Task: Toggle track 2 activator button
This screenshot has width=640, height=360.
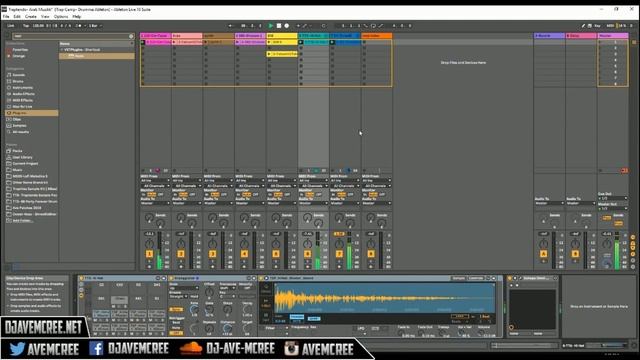Action: pyautogui.click(x=181, y=254)
